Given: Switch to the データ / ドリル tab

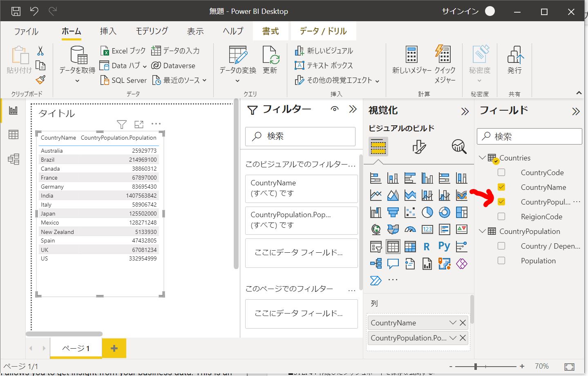Looking at the screenshot, I should tap(323, 31).
